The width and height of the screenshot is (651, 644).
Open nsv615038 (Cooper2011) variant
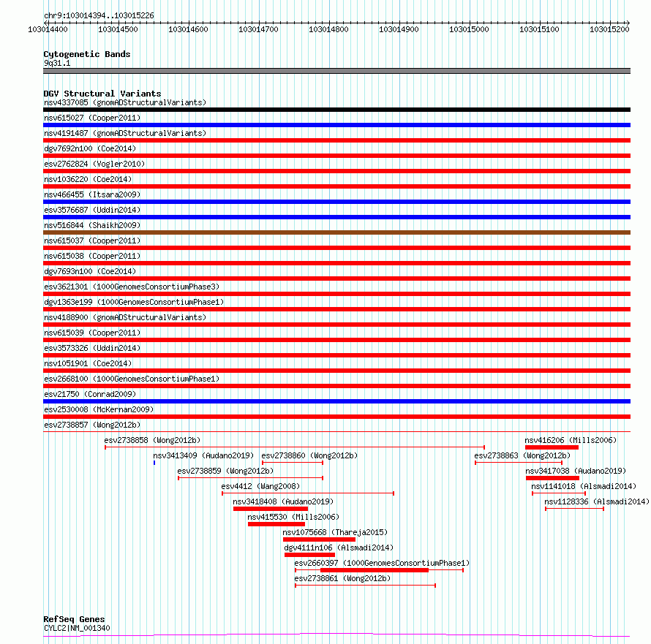92,256
